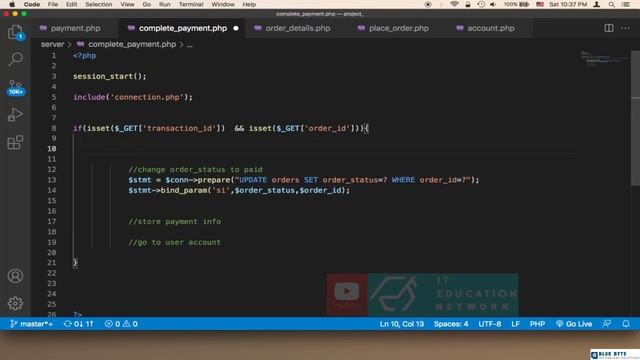Switch to account.php tab
This screenshot has width=640, height=360.
tap(490, 28)
